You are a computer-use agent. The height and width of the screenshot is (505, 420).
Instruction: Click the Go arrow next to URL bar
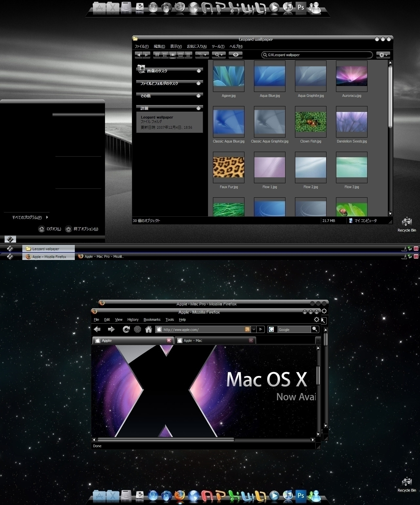pyautogui.click(x=261, y=329)
